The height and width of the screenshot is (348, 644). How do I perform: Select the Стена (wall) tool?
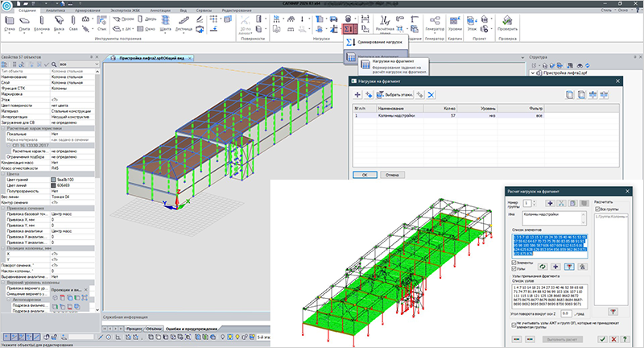coord(10,23)
